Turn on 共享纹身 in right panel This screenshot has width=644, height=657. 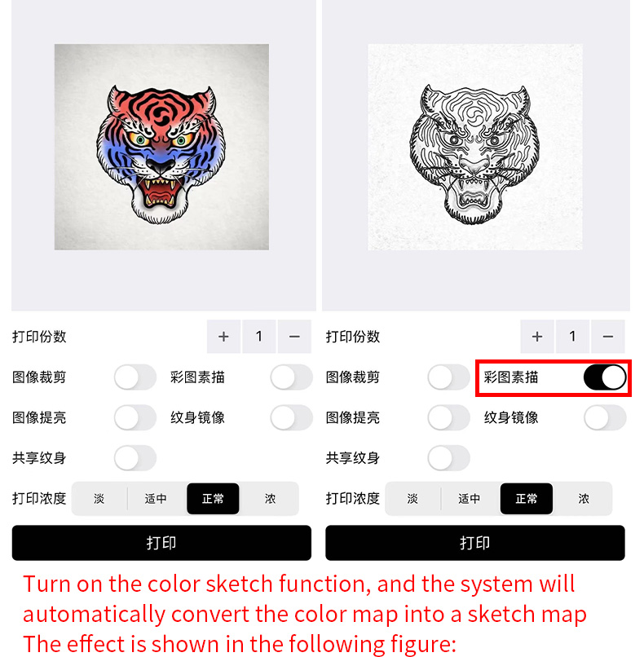pyautogui.click(x=448, y=457)
